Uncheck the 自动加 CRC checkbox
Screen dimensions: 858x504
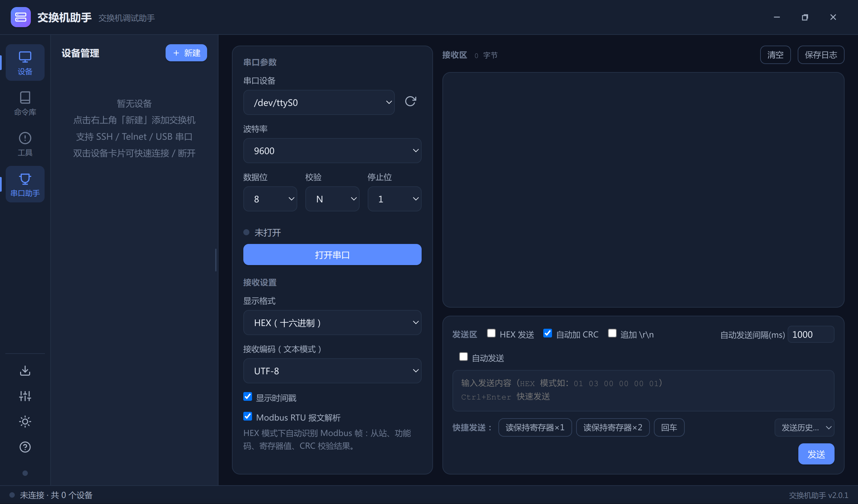[548, 333]
